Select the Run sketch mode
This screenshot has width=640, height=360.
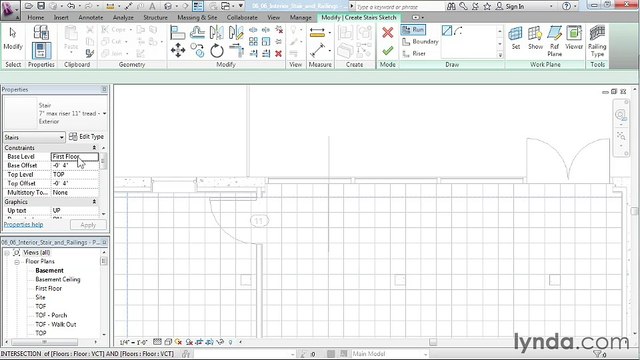coord(413,30)
